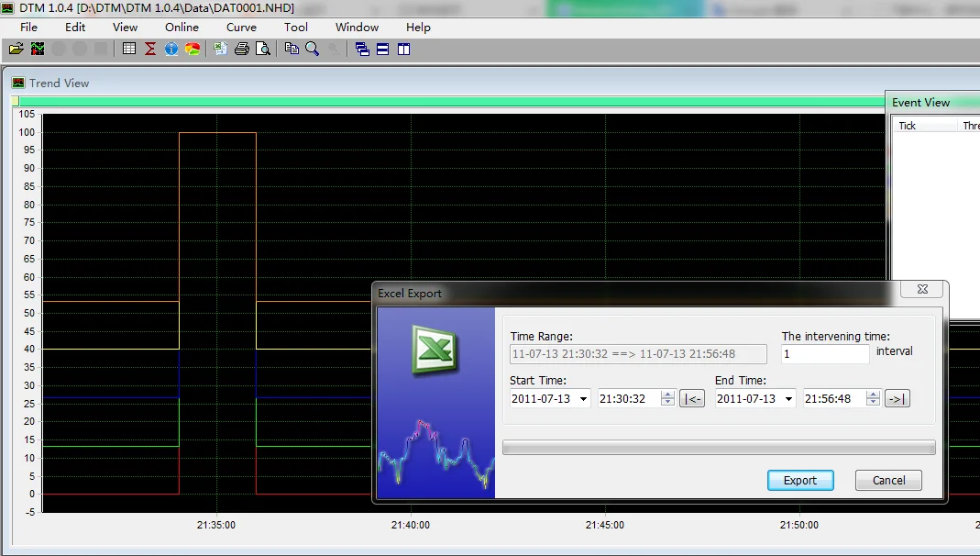Click the cascade windows toolbar icon
This screenshot has width=980, height=556.
point(362,49)
